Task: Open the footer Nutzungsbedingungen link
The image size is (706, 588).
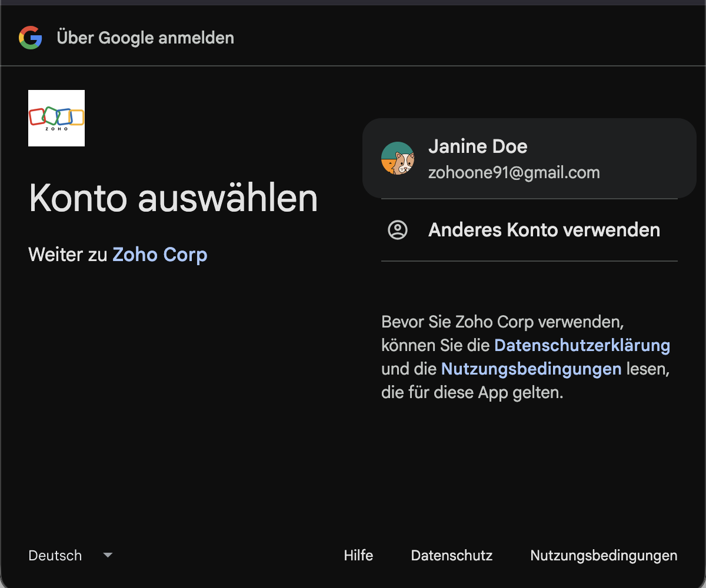Action: pyautogui.click(x=604, y=556)
